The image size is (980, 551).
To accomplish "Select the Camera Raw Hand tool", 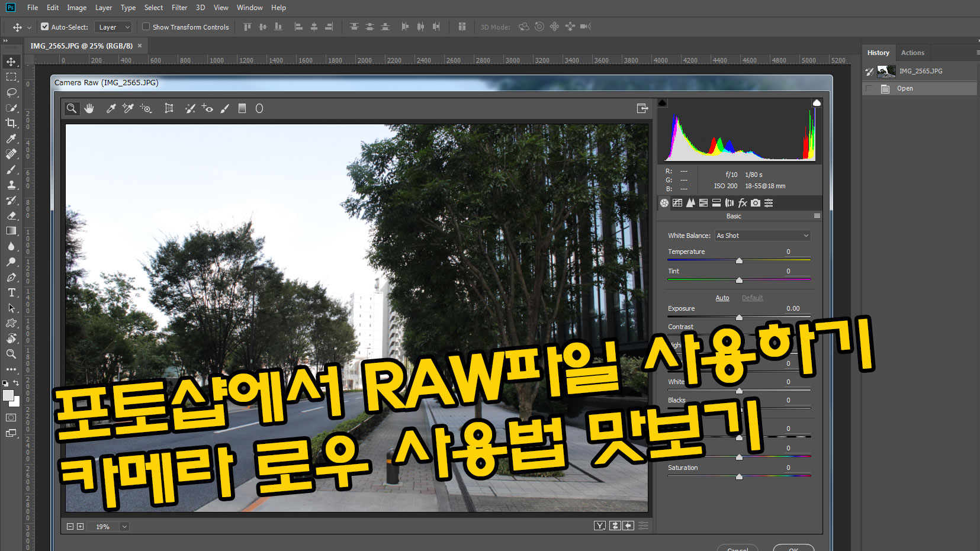I will click(x=89, y=108).
